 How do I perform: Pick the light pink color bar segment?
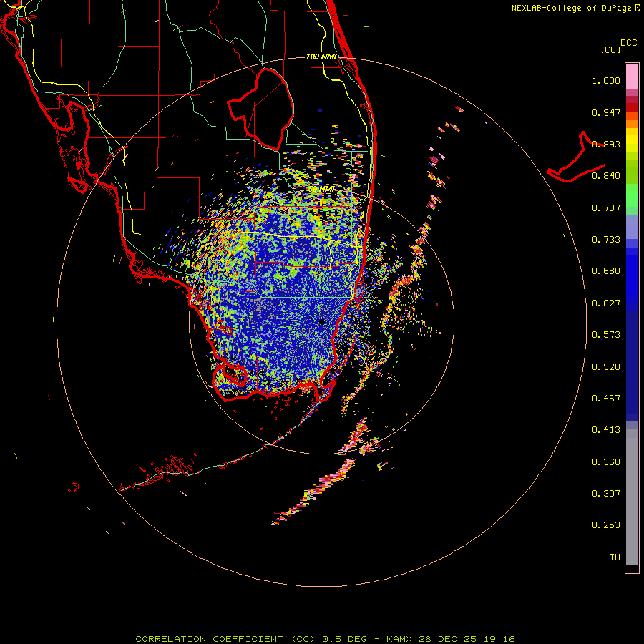click(x=632, y=77)
